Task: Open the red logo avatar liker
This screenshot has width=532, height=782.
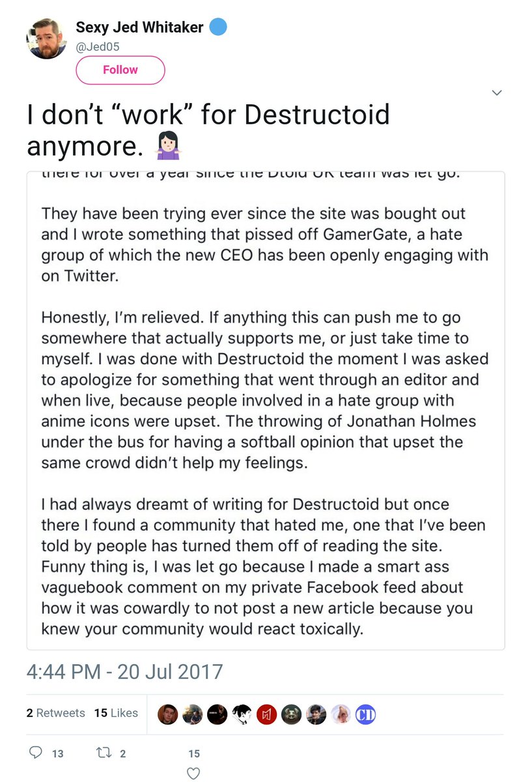Action: pyautogui.click(x=267, y=714)
